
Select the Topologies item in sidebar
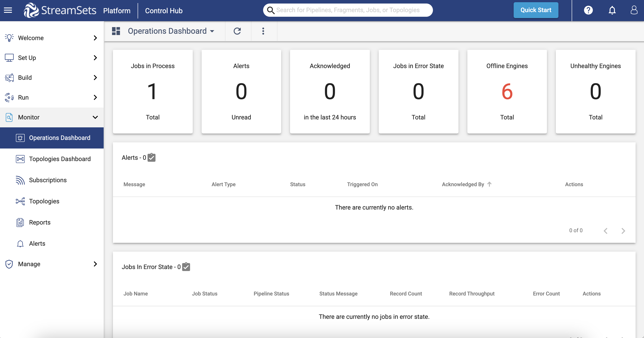click(44, 201)
